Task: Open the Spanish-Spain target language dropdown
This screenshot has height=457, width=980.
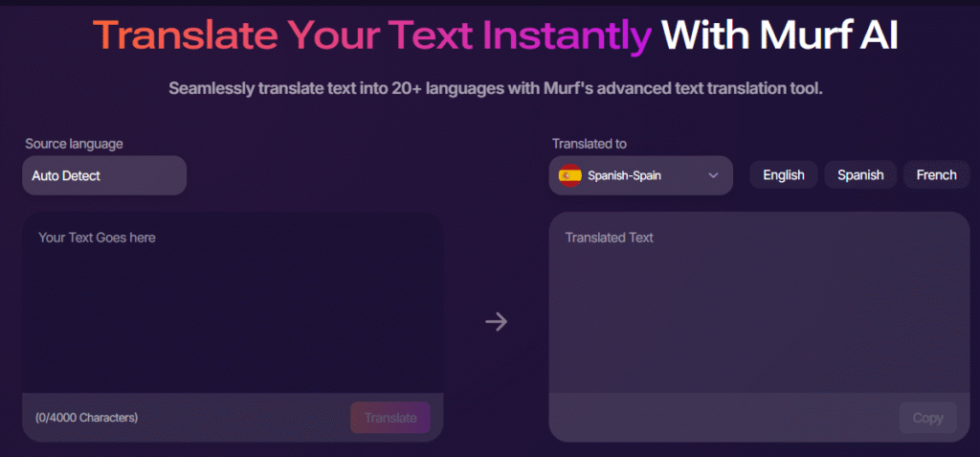Action: click(x=640, y=175)
